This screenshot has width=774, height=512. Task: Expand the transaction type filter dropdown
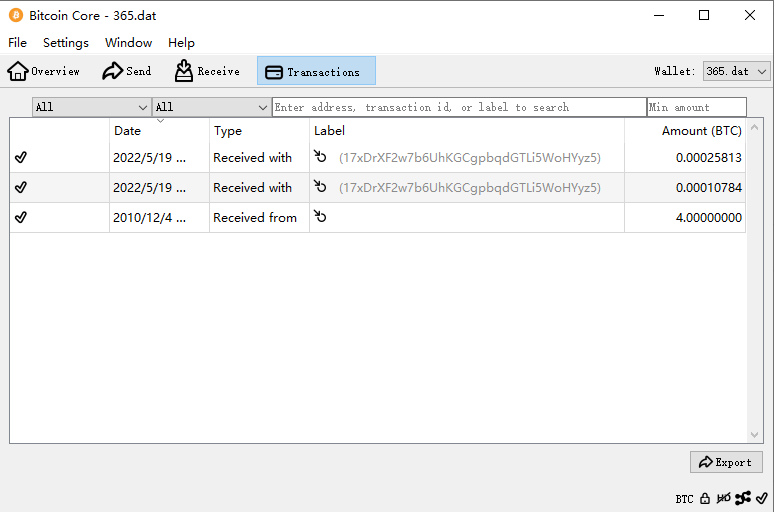211,107
